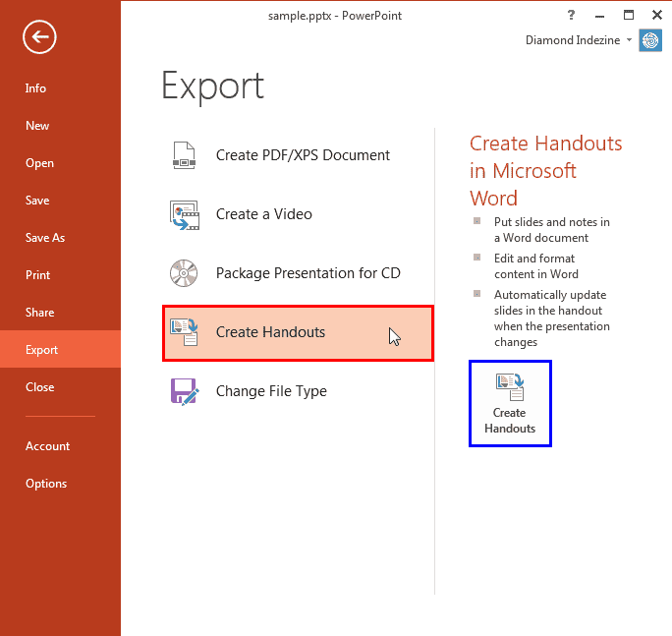The height and width of the screenshot is (636, 672).
Task: Select Package Presentation for CD label
Action: (308, 273)
